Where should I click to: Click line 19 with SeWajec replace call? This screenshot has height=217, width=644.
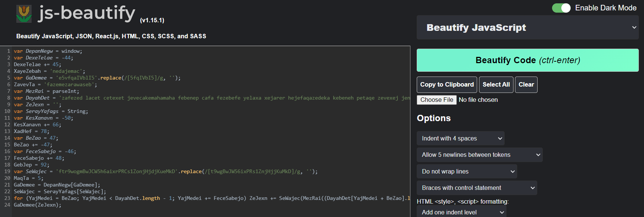click(x=166, y=171)
